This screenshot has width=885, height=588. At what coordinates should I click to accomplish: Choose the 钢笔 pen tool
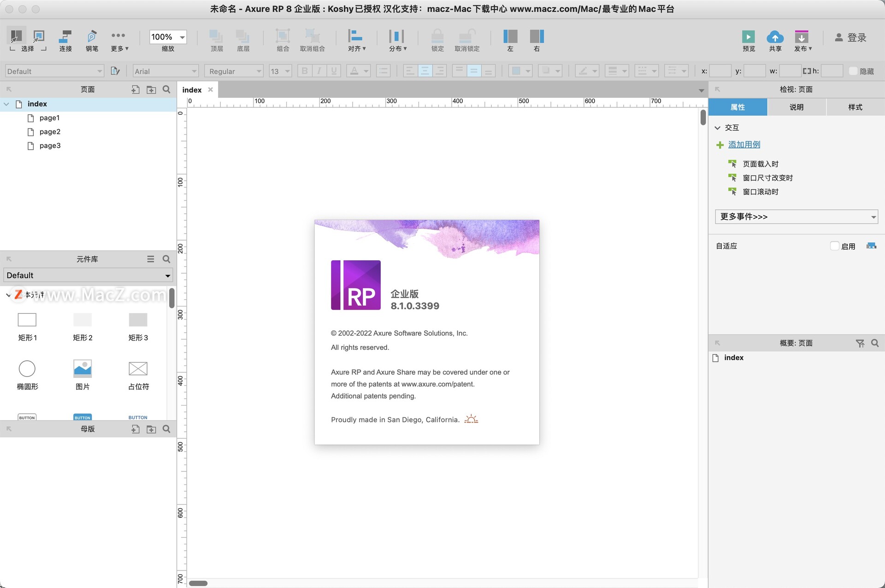(92, 41)
